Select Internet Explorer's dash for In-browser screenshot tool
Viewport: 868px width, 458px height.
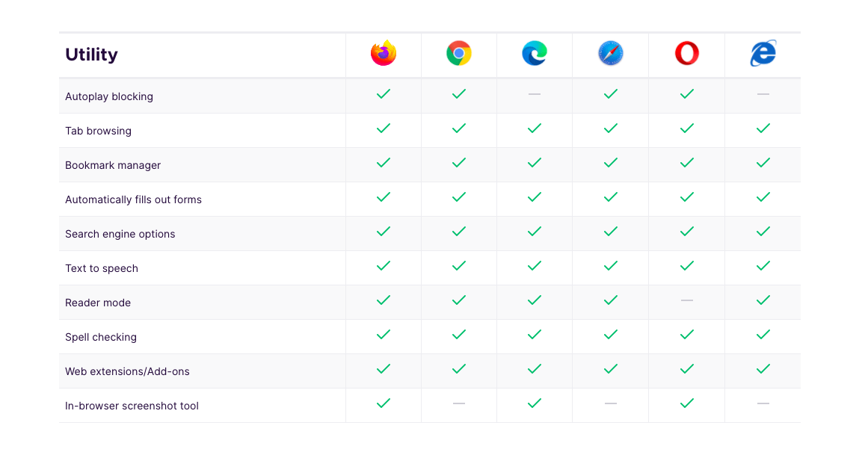[763, 403]
